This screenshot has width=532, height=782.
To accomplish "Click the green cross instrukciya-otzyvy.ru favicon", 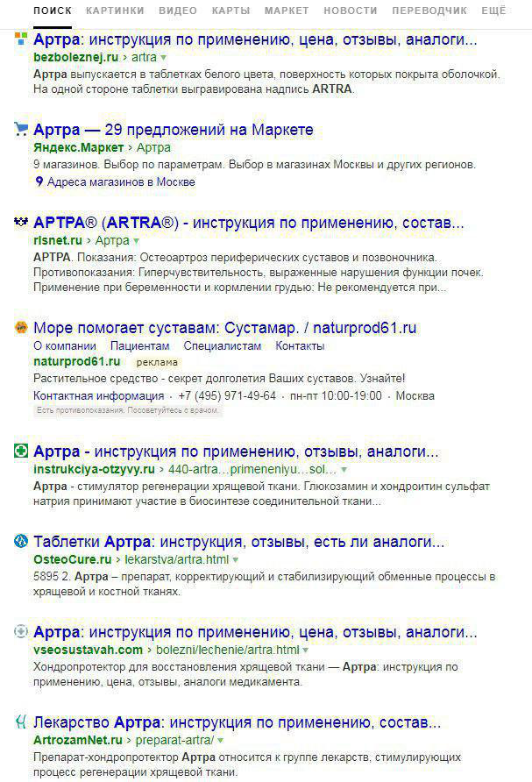I will pyautogui.click(x=20, y=451).
